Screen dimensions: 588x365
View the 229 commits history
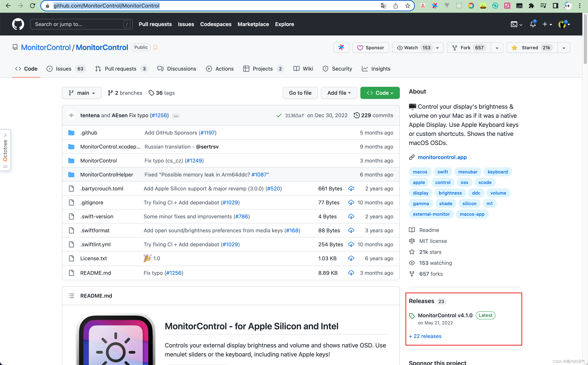point(373,115)
